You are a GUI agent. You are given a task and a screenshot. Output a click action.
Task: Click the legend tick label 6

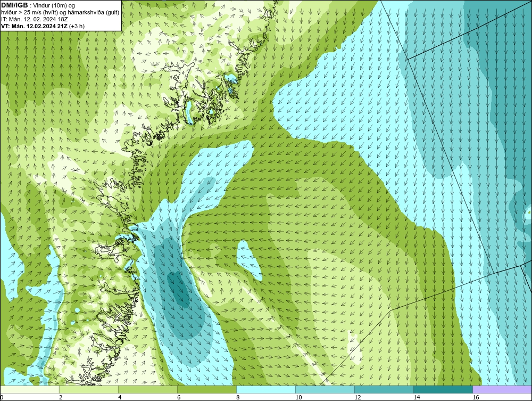tap(179, 397)
